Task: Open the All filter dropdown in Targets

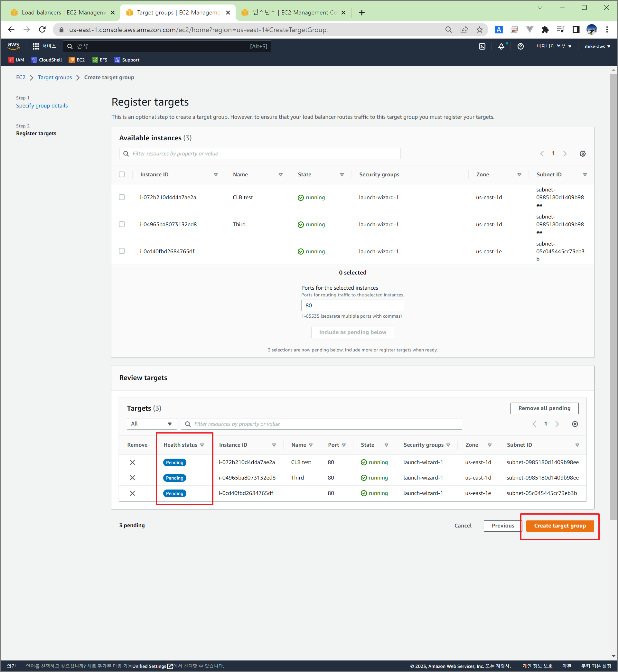Action: coord(152,424)
